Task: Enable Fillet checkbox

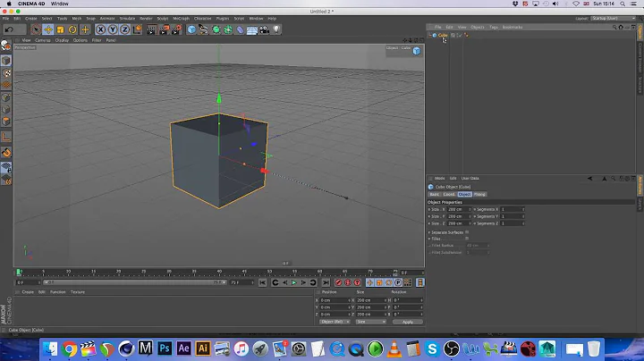Action: 467,239
